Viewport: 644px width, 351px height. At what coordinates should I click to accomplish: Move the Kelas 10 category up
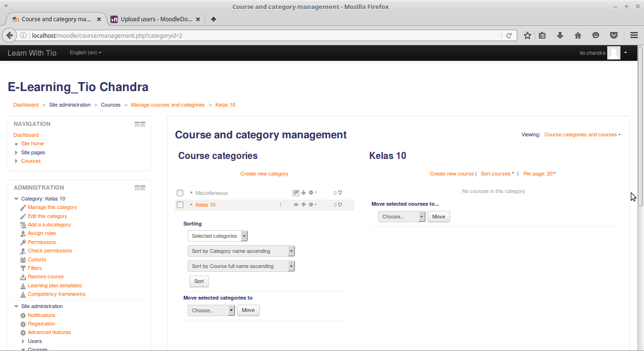click(304, 204)
